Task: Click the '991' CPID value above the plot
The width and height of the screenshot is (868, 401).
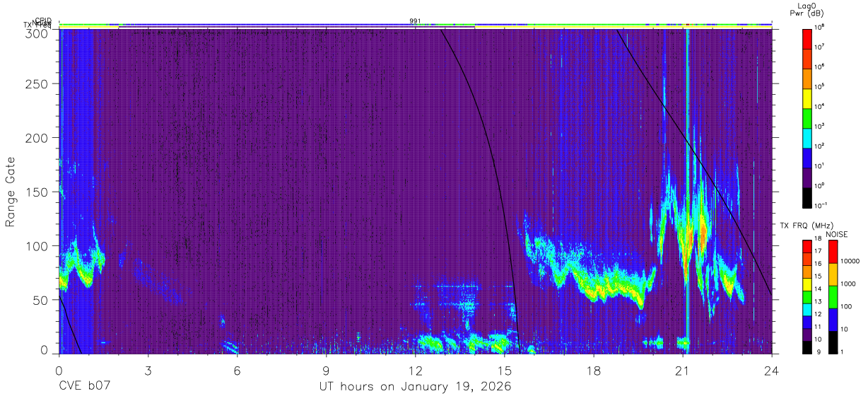Action: pos(415,21)
